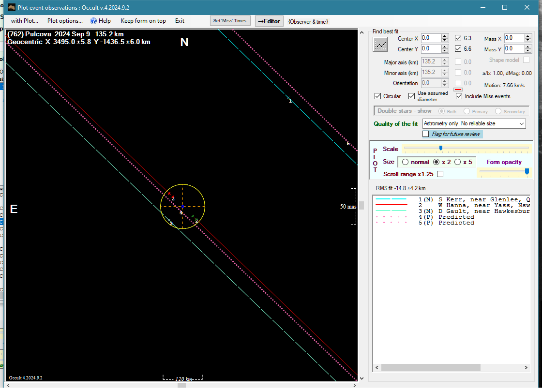Select the normal size radio button
The height and width of the screenshot is (392, 542).
pos(406,162)
